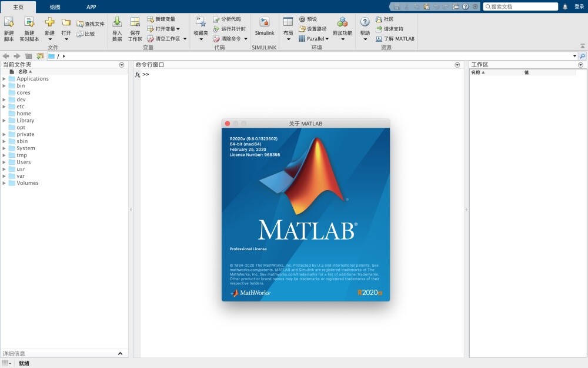Open 预设 (Preferences) gear icon
This screenshot has height=368, width=588.
coord(302,19)
